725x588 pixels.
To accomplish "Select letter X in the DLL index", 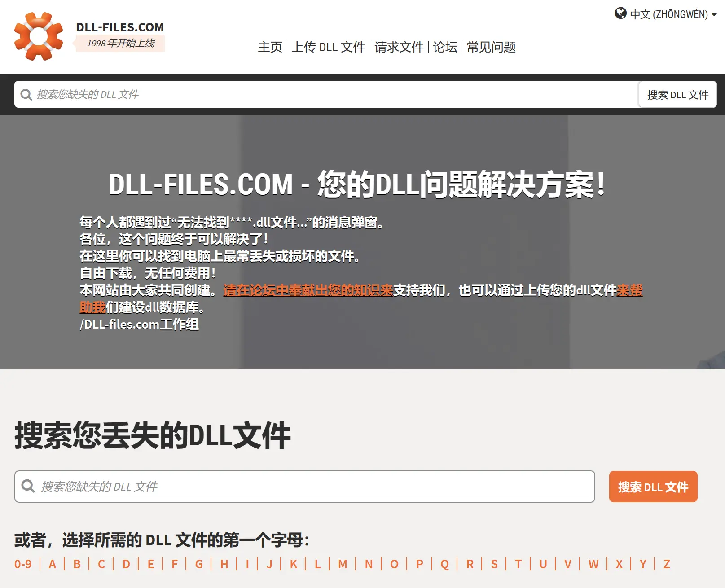I will point(619,564).
